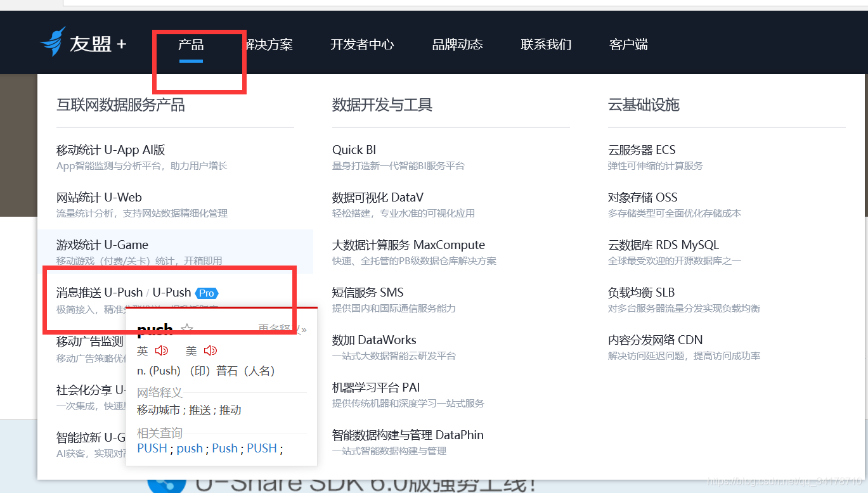868x493 pixels.
Task: Open 负载均衡 SLB
Action: point(641,293)
